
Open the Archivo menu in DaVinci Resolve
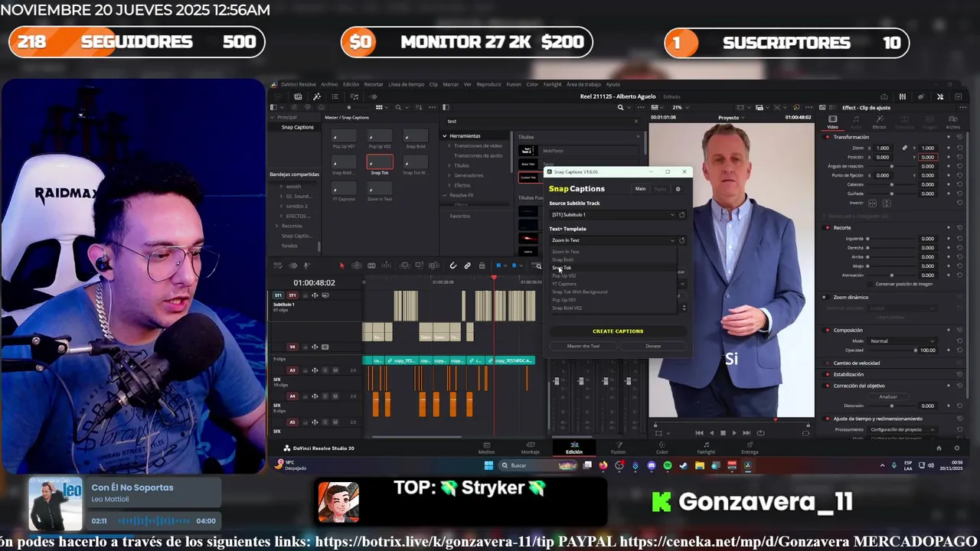[329, 84]
